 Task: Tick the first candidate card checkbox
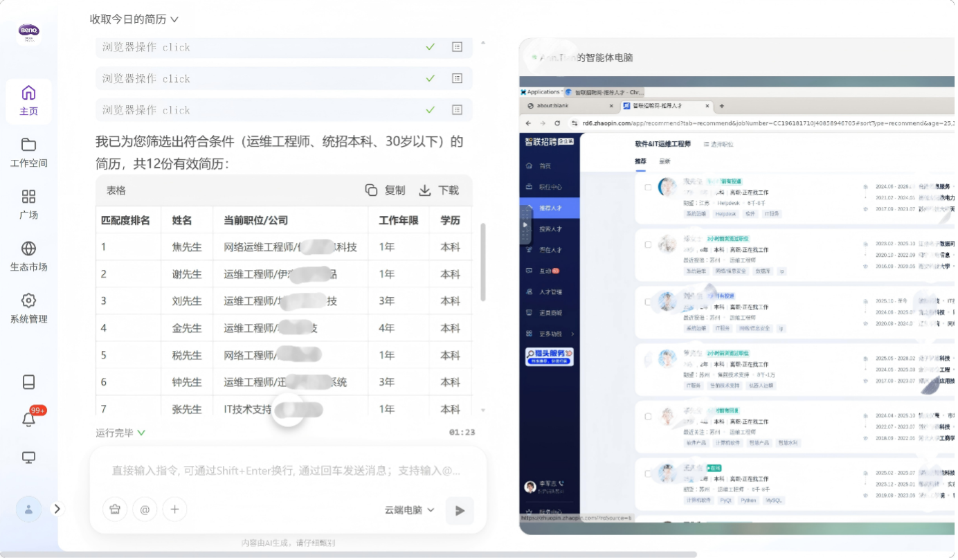(x=648, y=187)
